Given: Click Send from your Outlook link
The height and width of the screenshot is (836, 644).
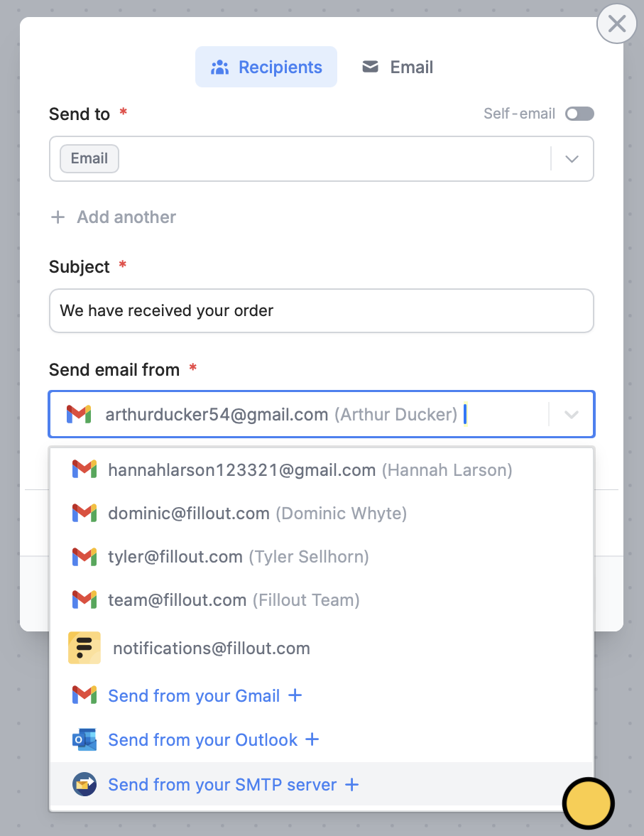Looking at the screenshot, I should [x=202, y=739].
